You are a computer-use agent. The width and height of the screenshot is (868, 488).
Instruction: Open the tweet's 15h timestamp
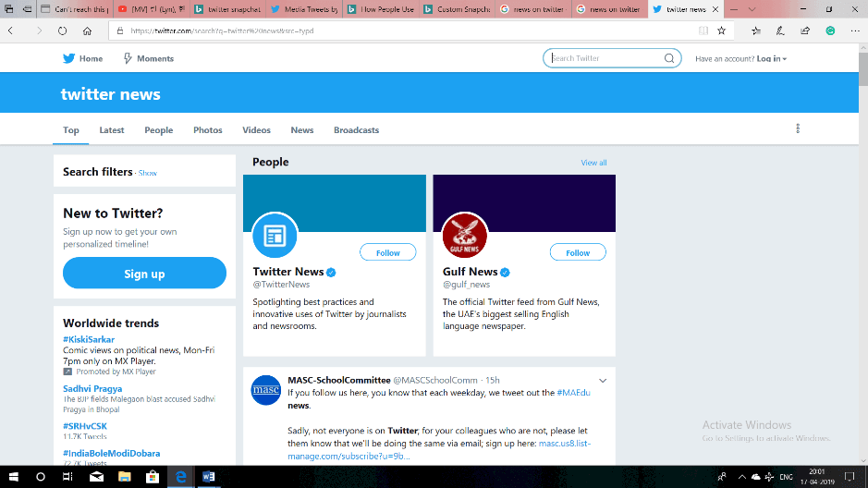click(493, 380)
